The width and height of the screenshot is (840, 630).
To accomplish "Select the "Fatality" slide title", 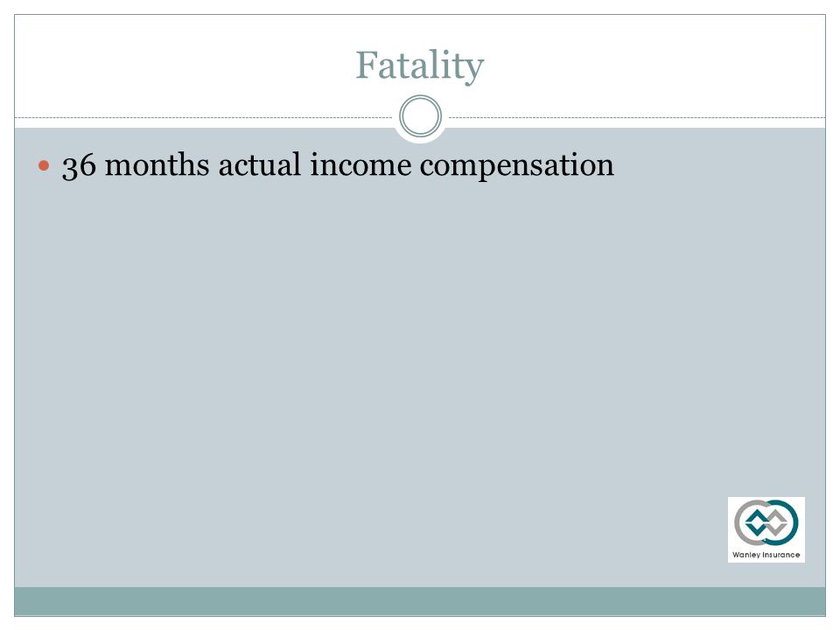I will (420, 66).
